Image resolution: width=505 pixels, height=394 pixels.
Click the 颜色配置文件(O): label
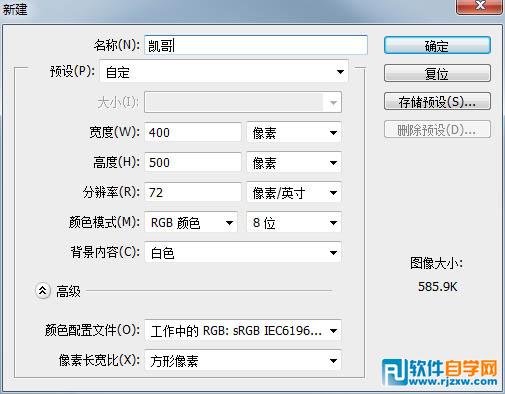click(x=93, y=330)
